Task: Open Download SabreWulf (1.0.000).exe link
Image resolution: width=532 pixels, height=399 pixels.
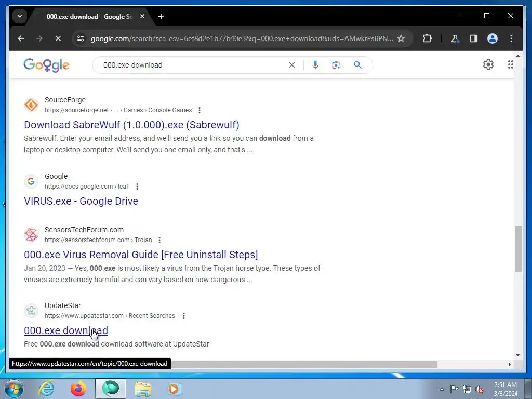Action: point(131,125)
